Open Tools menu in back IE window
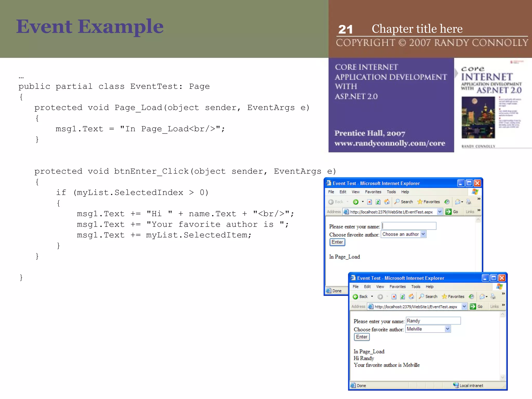Screen dimensions: 532x399 tap(391, 192)
